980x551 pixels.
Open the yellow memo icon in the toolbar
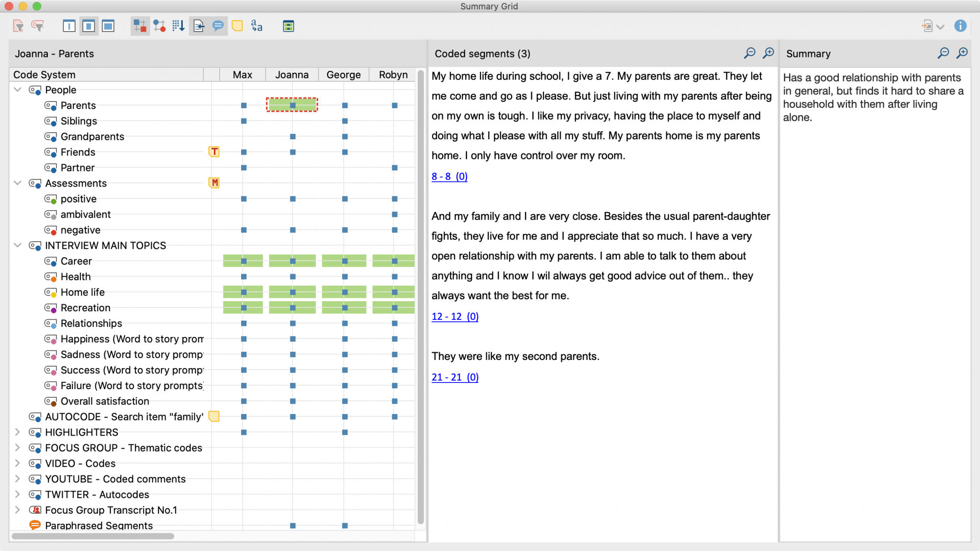(x=237, y=26)
